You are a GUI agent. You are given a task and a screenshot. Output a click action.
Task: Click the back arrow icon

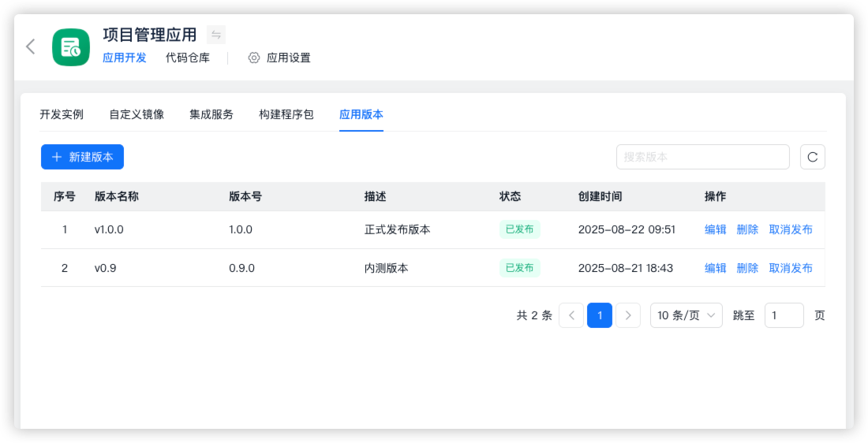coord(31,47)
